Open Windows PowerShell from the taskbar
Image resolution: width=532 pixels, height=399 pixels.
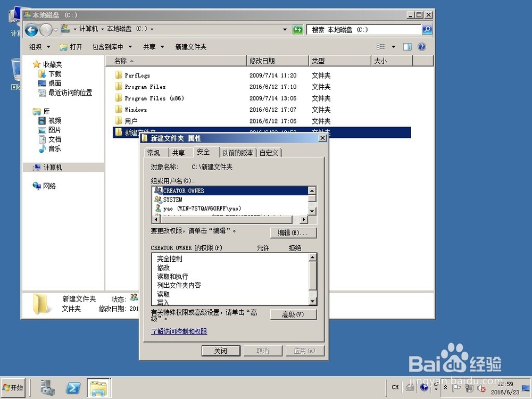[73, 387]
